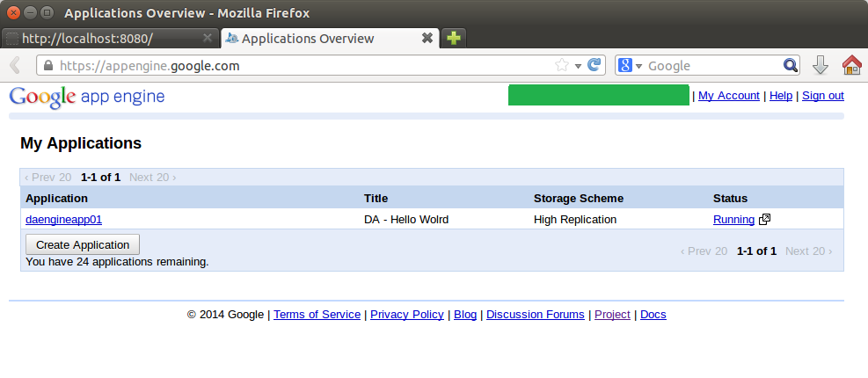Open the Terms of Service footer link
Viewport: 868px width, 378px height.
tap(317, 315)
